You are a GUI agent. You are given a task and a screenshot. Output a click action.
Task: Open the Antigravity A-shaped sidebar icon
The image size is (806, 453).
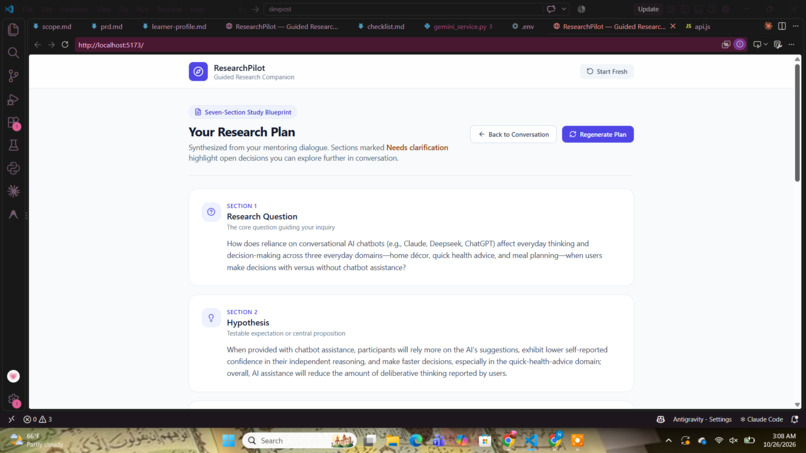[x=13, y=214]
